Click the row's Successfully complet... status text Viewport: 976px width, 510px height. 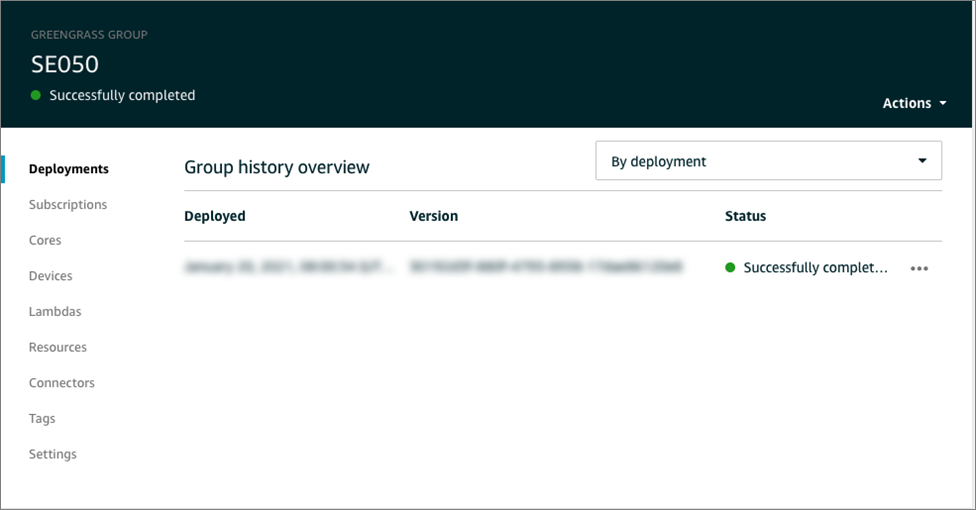pos(815,268)
